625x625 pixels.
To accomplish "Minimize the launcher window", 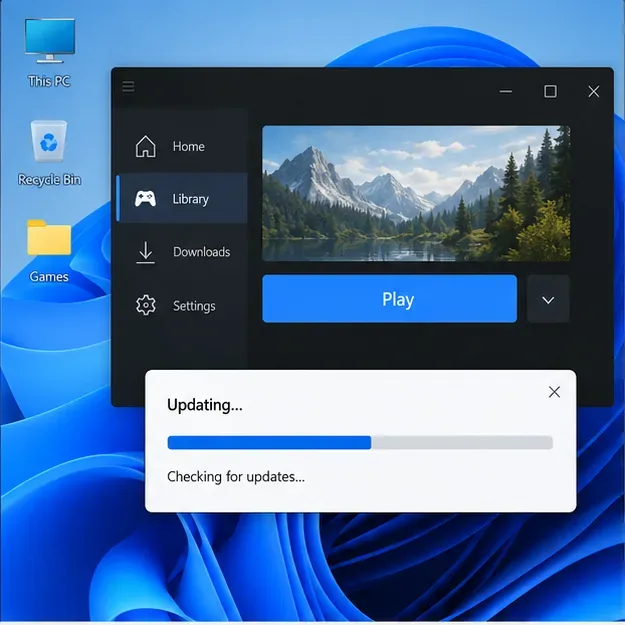I will click(x=505, y=91).
